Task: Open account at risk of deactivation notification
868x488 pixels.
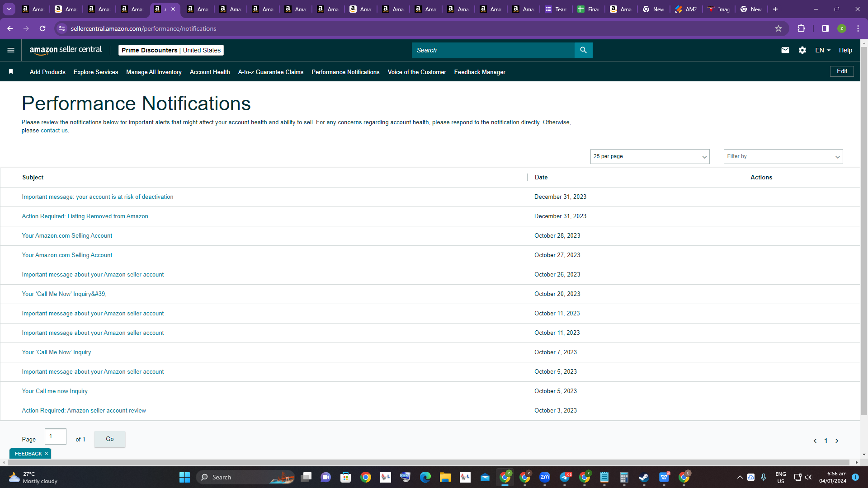Action: (x=98, y=197)
